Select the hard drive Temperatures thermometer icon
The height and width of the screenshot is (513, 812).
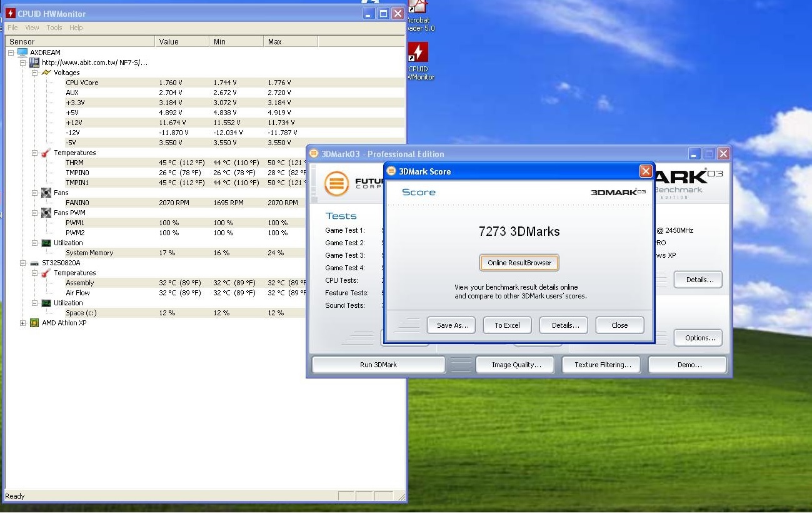click(46, 273)
